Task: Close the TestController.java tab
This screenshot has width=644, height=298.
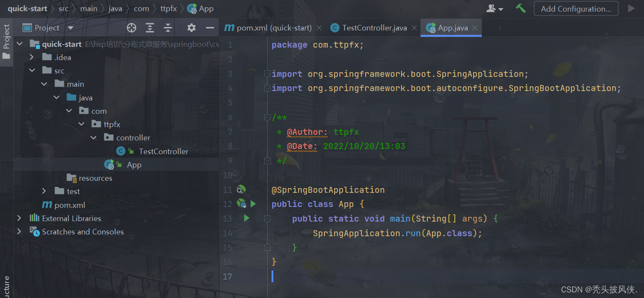Action: click(414, 28)
